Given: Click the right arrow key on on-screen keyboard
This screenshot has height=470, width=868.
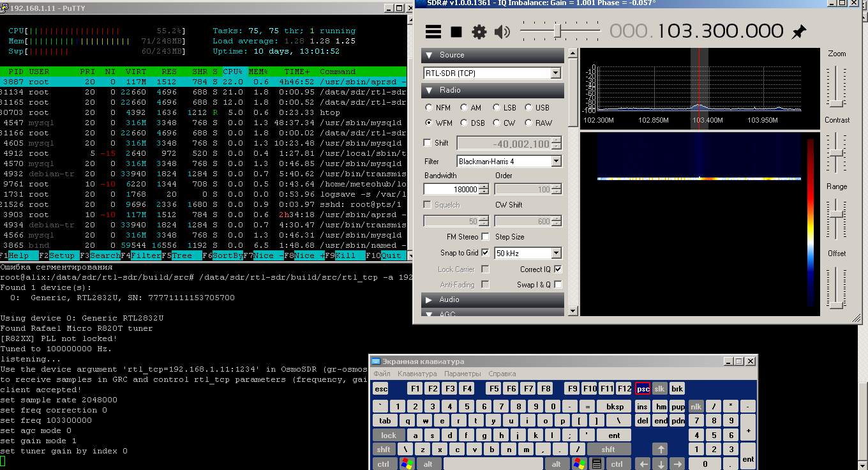Looking at the screenshot, I should (x=677, y=464).
